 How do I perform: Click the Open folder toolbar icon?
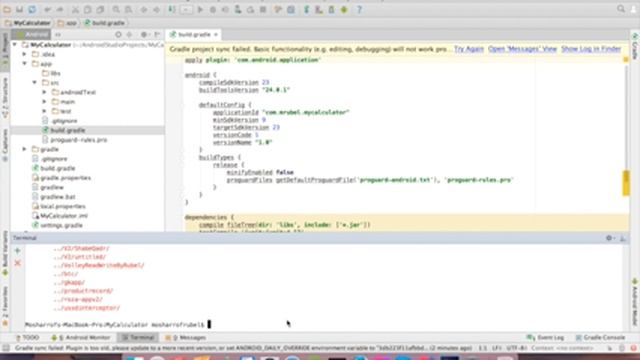(7, 9)
